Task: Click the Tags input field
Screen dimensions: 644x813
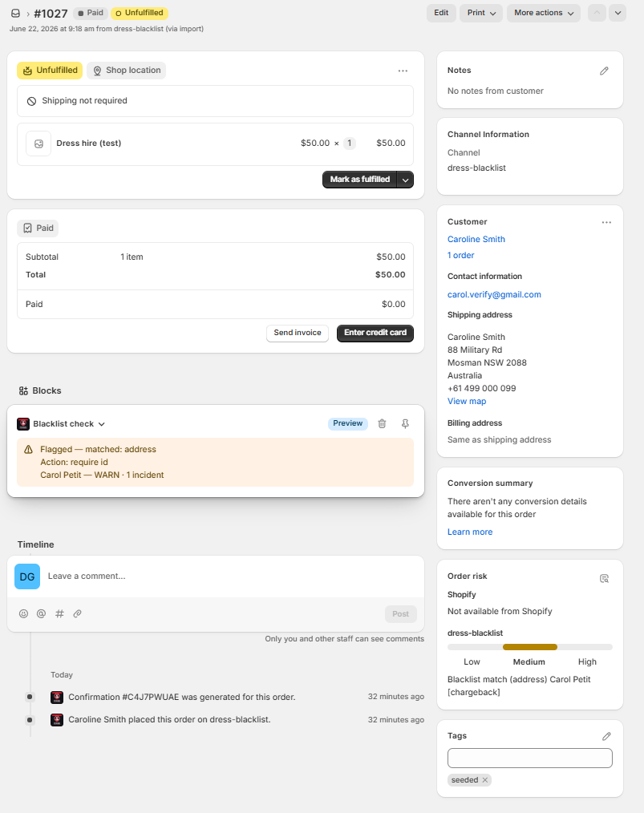Action: click(530, 758)
